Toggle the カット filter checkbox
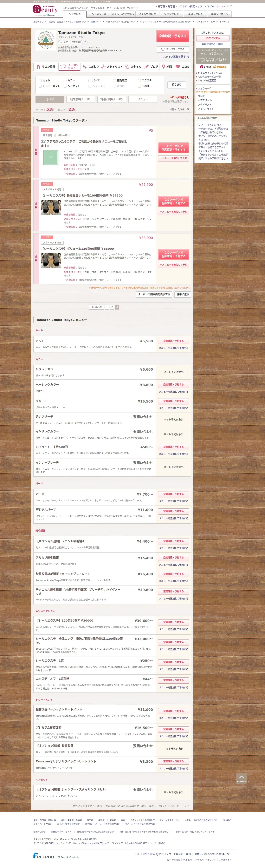 click(x=40, y=81)
